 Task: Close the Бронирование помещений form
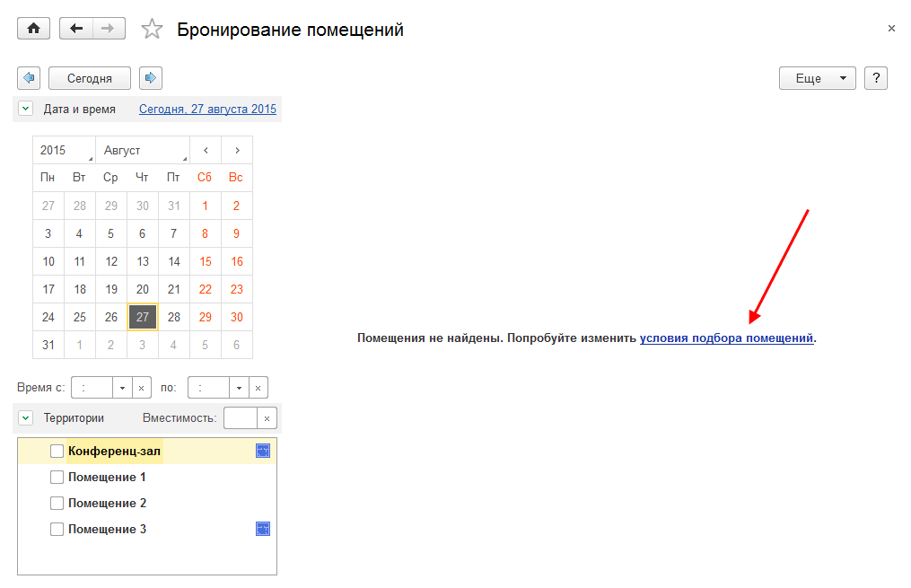coord(891,29)
